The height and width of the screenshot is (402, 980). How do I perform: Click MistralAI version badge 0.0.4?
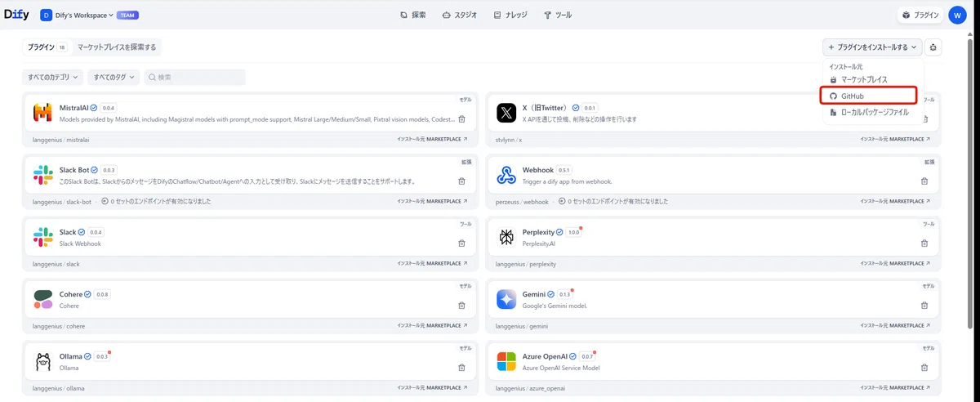point(109,108)
